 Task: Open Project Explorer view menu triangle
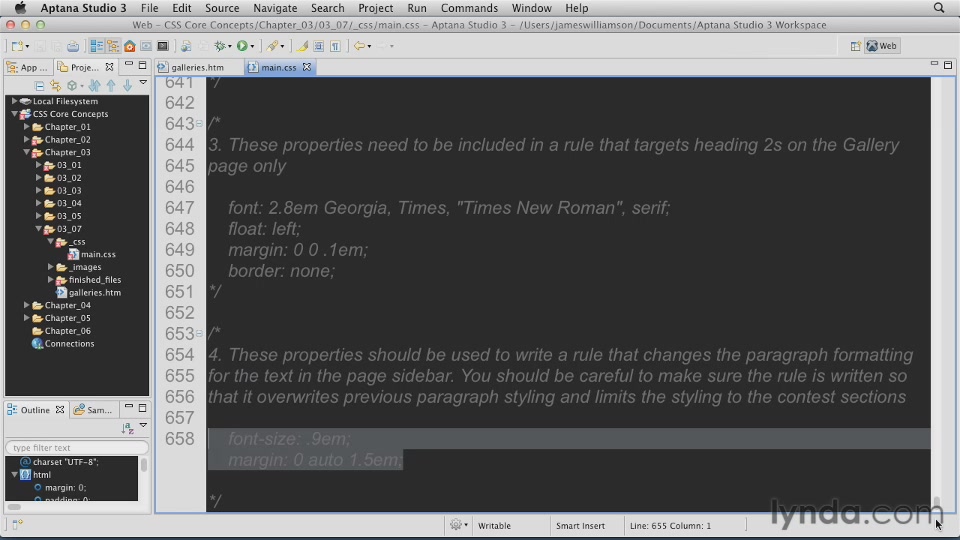(143, 82)
